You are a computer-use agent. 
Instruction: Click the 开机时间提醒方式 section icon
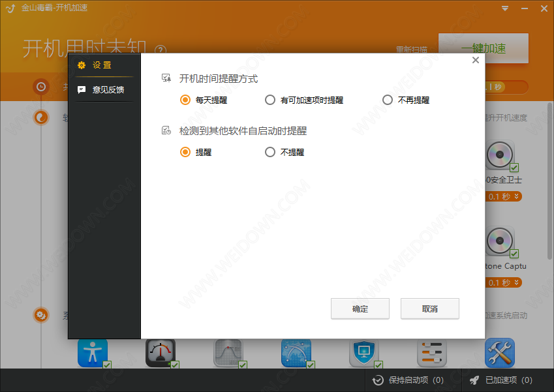(166, 78)
